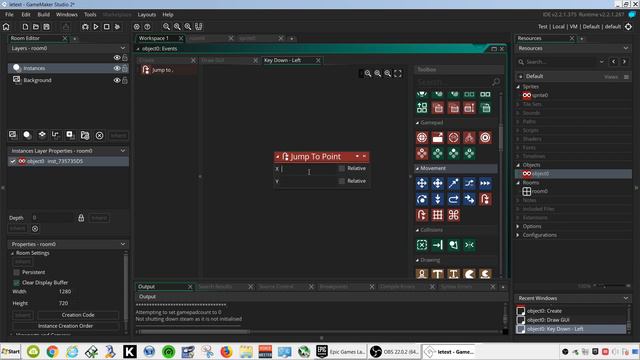Open the Layers - room0 dropdown
The height and width of the screenshot is (360, 640).
coord(123,48)
